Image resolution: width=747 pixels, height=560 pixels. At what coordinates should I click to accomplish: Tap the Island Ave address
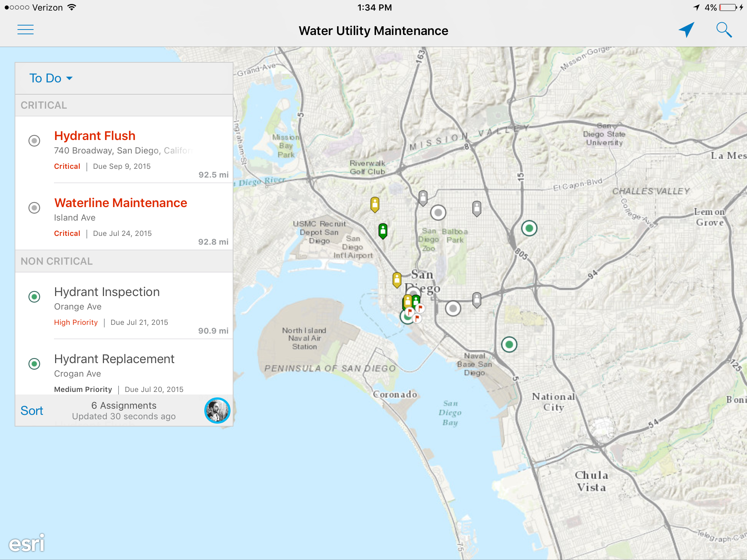pyautogui.click(x=75, y=218)
